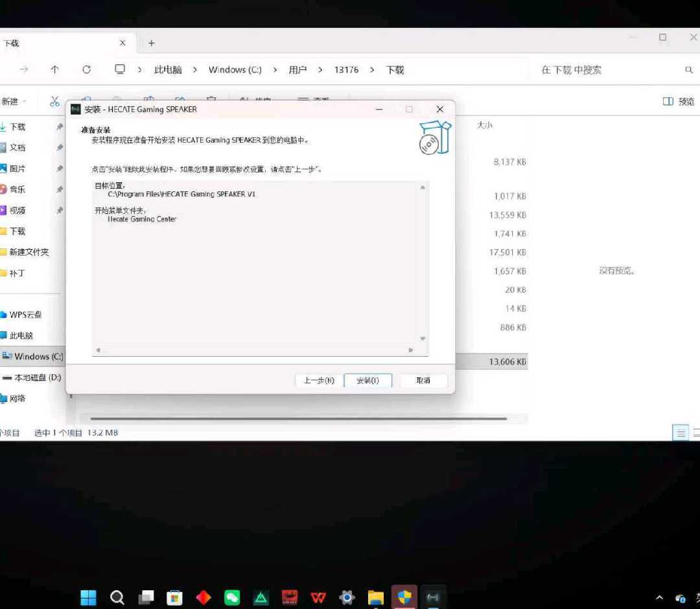The height and width of the screenshot is (609, 700).
Task: Open the WPS Office taskbar icon
Action: point(318,597)
